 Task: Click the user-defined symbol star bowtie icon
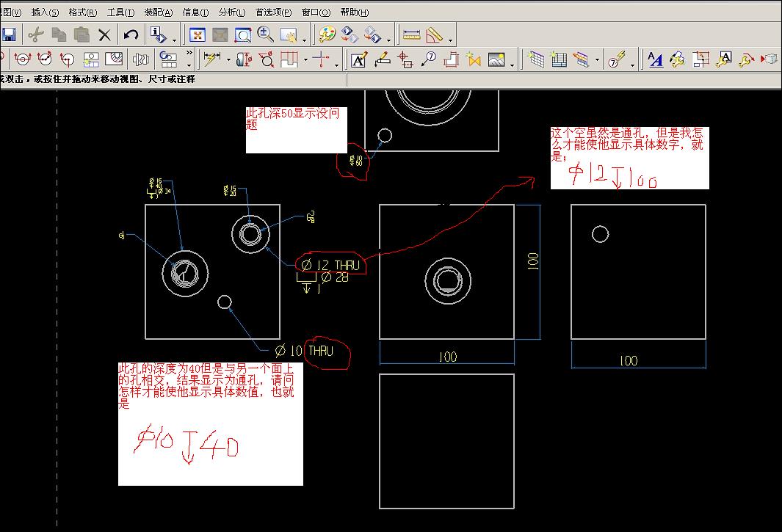pos(473,59)
